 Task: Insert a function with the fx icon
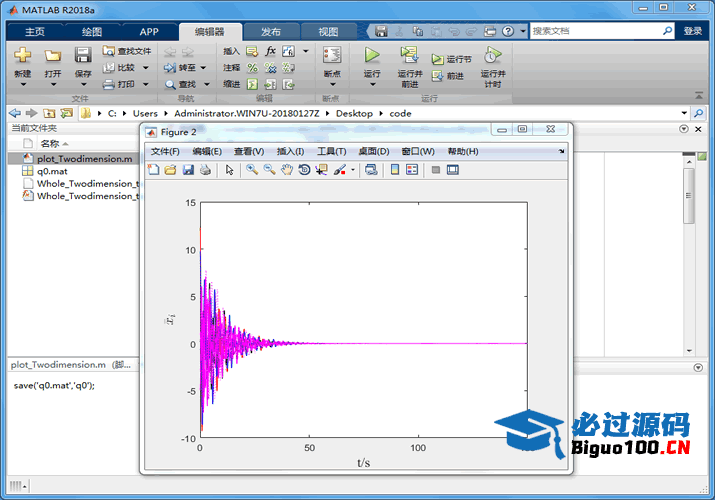click(270, 51)
